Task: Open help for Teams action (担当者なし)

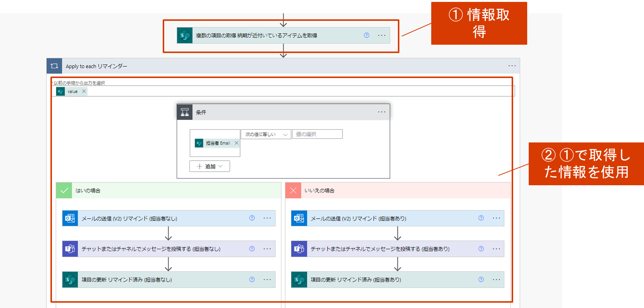Action: (252, 249)
